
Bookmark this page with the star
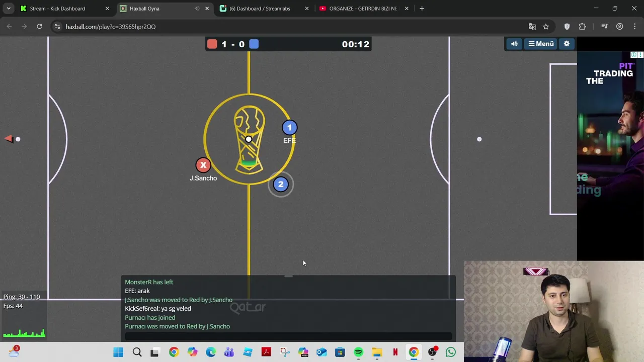pos(546,27)
